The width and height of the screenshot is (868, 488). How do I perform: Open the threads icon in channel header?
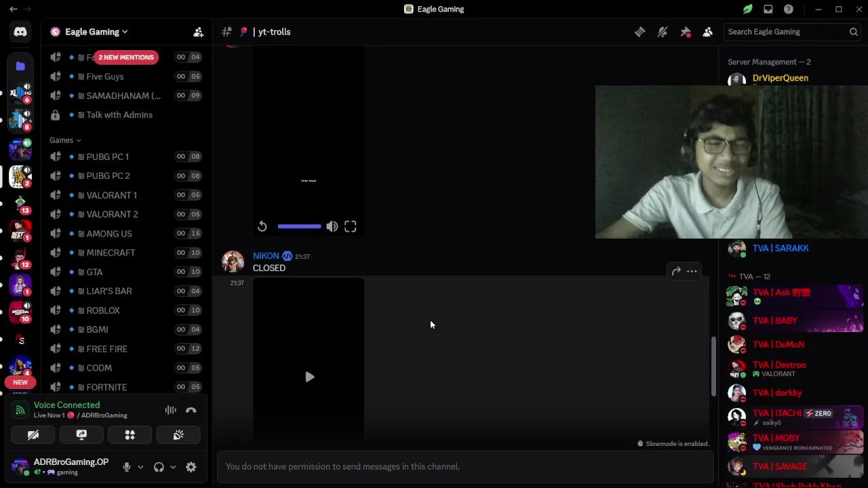639,32
